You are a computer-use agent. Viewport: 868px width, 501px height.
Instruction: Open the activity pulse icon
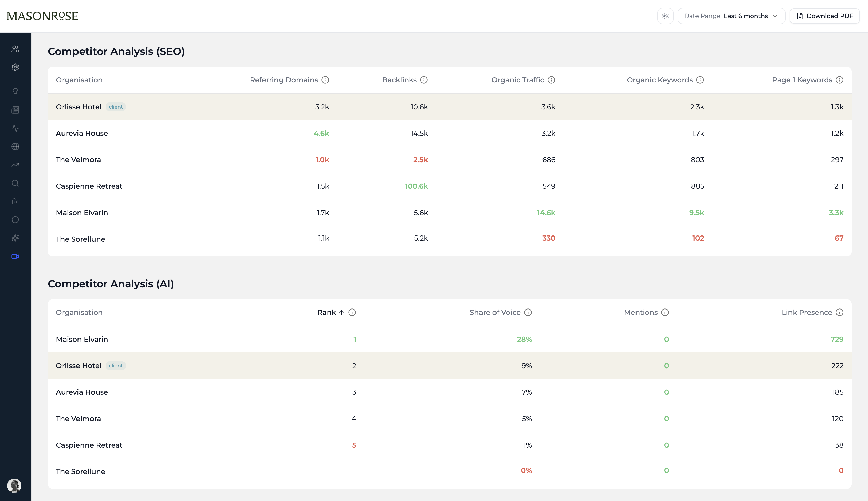pyautogui.click(x=15, y=128)
